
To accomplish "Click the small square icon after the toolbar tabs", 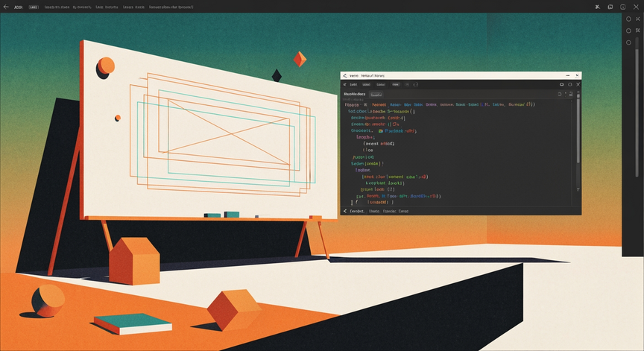I will point(407,84).
